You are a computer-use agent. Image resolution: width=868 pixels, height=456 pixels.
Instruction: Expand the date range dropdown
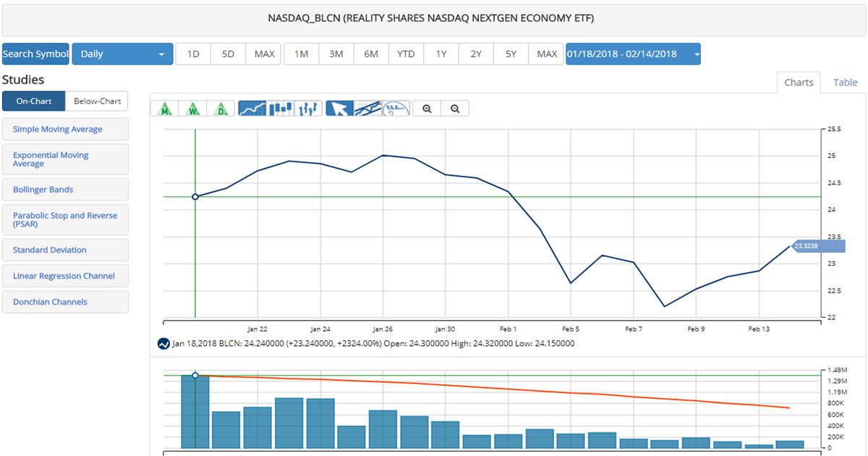pos(633,54)
